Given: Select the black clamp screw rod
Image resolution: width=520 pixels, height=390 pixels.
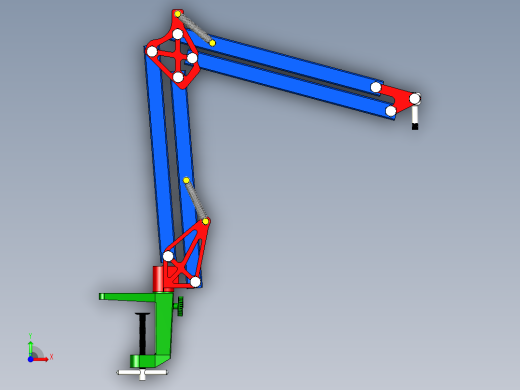Looking at the screenshot, I should click(143, 333).
